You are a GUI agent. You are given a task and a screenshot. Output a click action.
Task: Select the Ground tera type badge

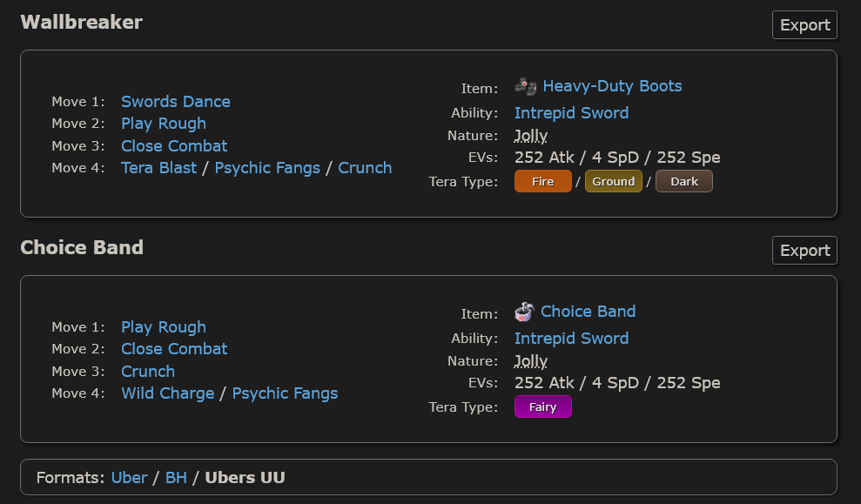[x=614, y=182]
